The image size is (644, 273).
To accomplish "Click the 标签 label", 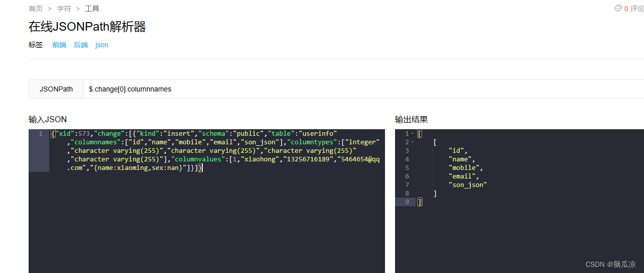I will click(36, 45).
